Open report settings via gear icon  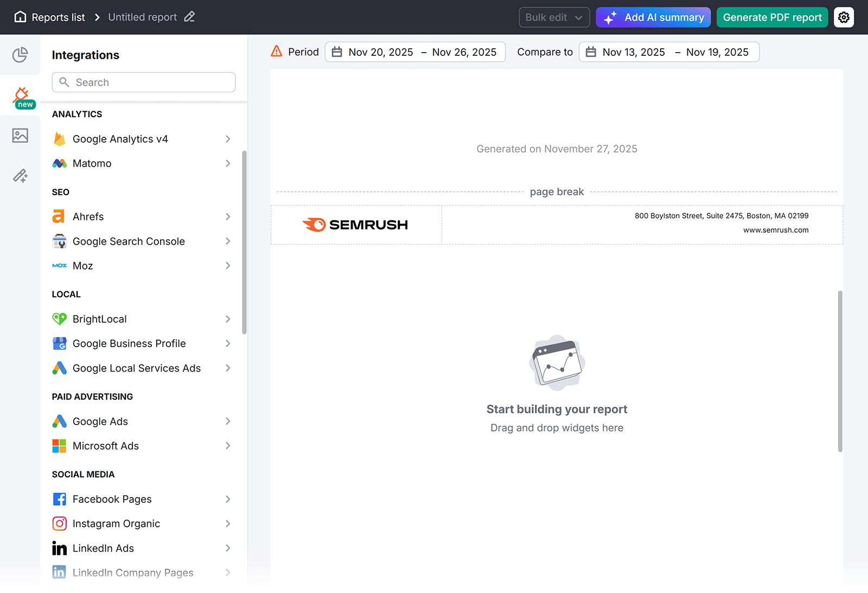844,17
